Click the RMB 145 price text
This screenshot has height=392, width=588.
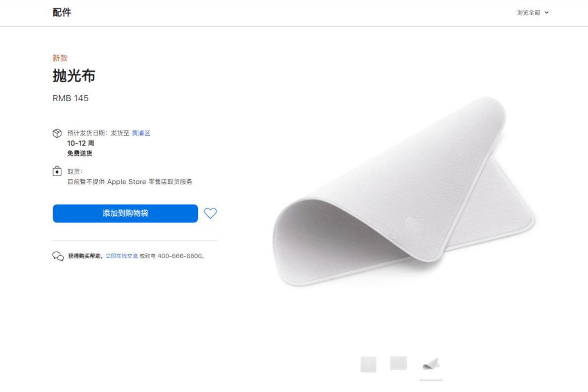[70, 98]
